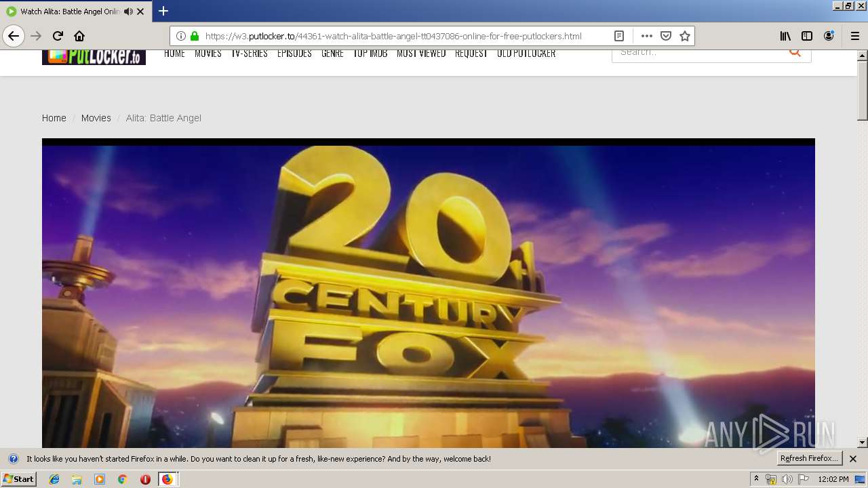Screen dimensions: 868x488
Task: Click the Home breadcrumb link
Action: 54,118
